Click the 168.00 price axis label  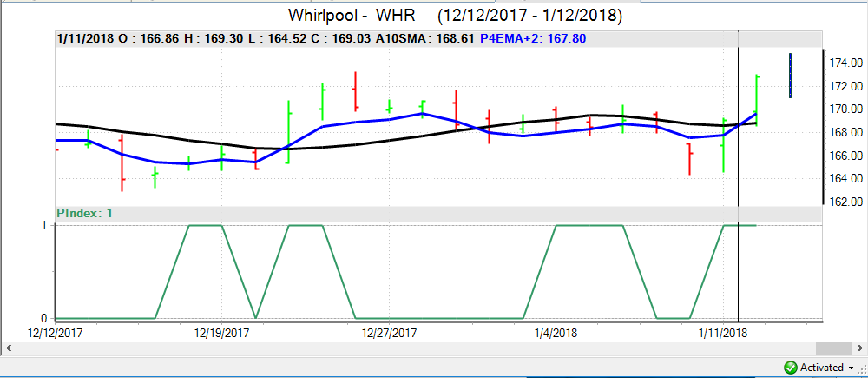pyautogui.click(x=845, y=132)
